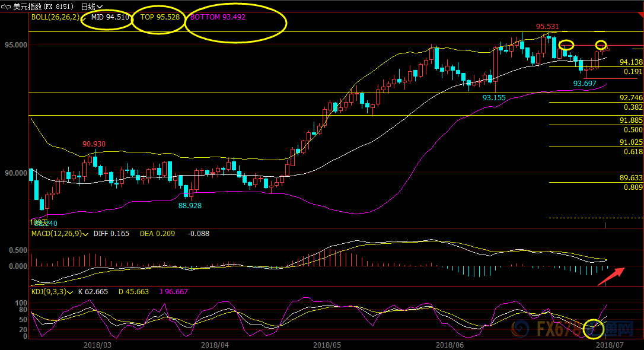
Task: Click the red arrow annotation in MACD panel
Action: (610, 277)
